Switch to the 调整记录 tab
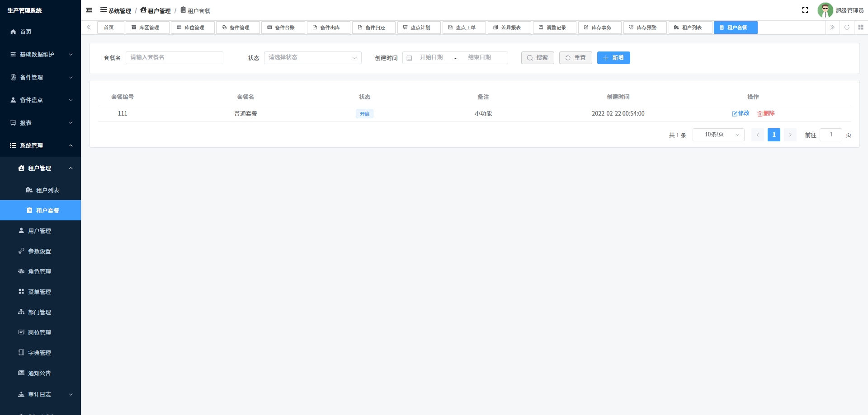 554,28
